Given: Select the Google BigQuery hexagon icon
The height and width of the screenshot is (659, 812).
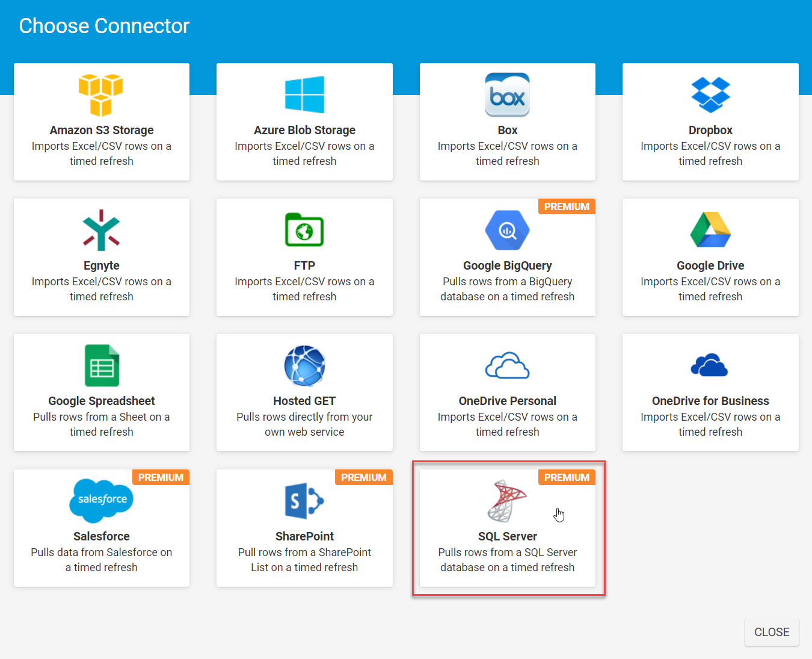Looking at the screenshot, I should click(x=507, y=230).
